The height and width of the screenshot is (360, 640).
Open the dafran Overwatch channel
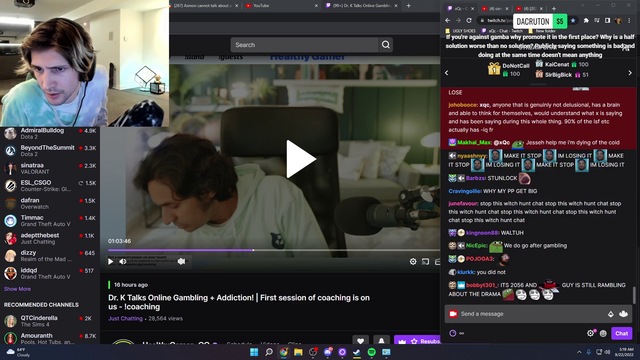[50, 203]
